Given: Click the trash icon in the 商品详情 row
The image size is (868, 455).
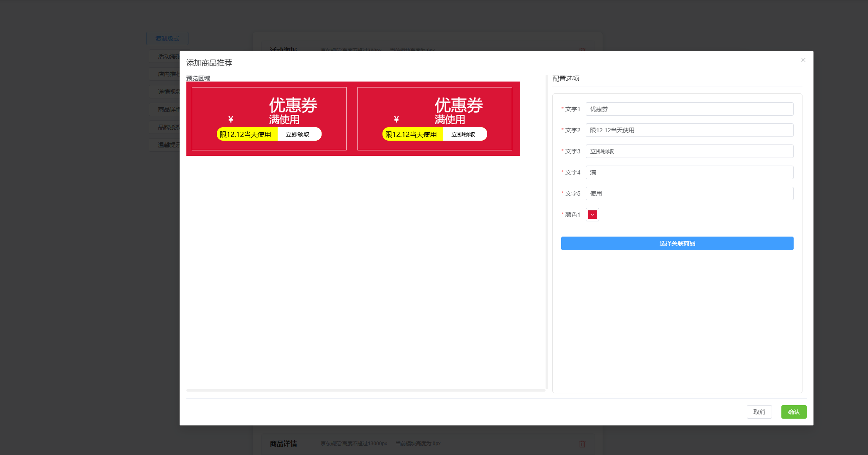Looking at the screenshot, I should [582, 444].
